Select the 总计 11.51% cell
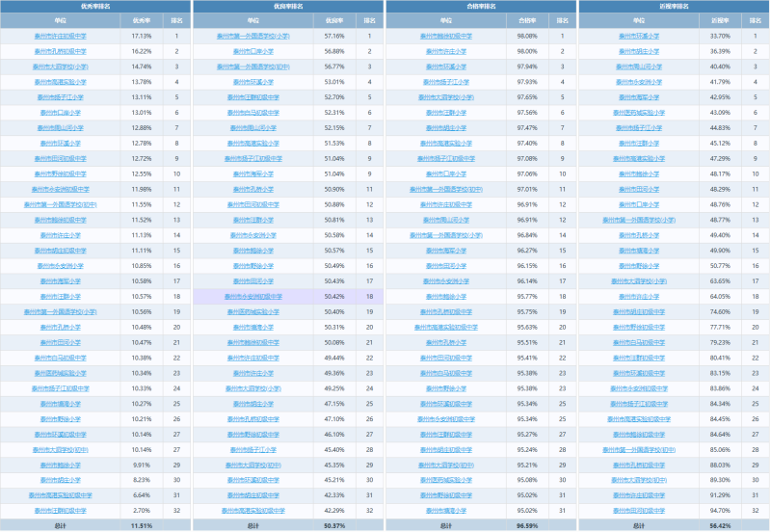 click(141, 525)
